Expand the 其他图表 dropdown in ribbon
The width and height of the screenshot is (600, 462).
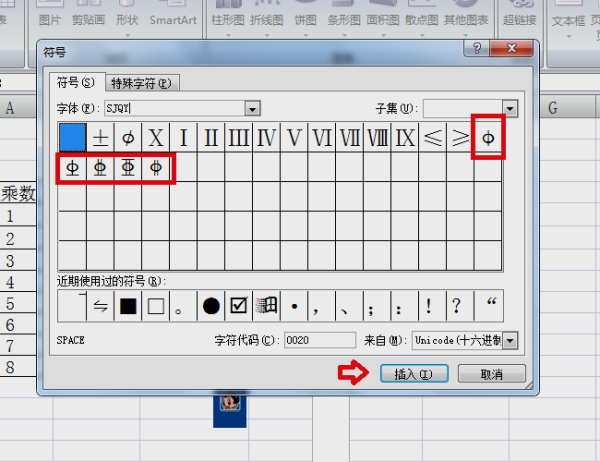[466, 35]
